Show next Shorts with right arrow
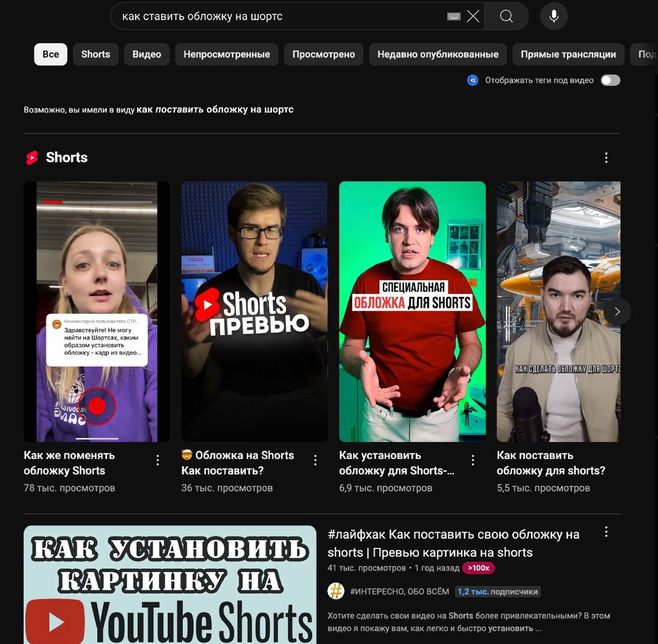This screenshot has width=658, height=644. click(x=617, y=311)
